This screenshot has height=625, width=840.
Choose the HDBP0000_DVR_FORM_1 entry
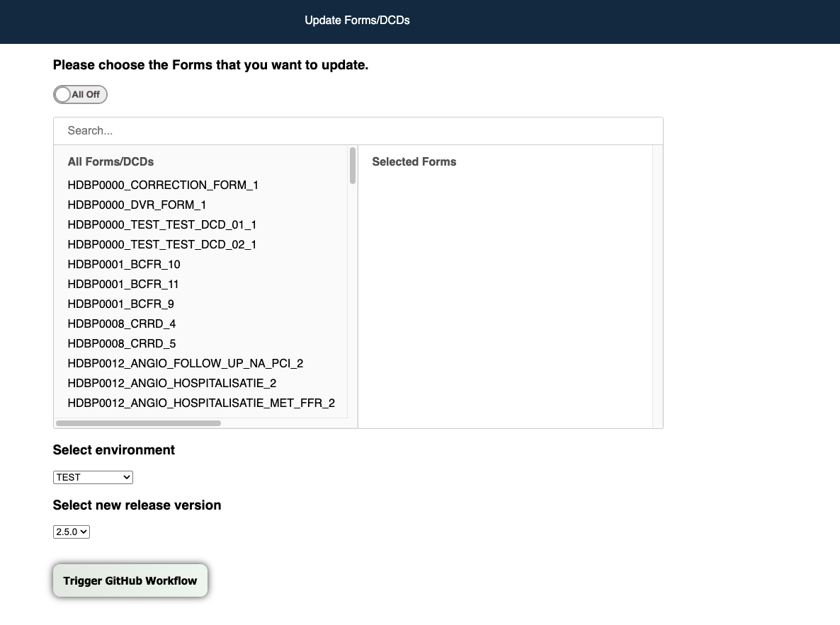click(137, 205)
